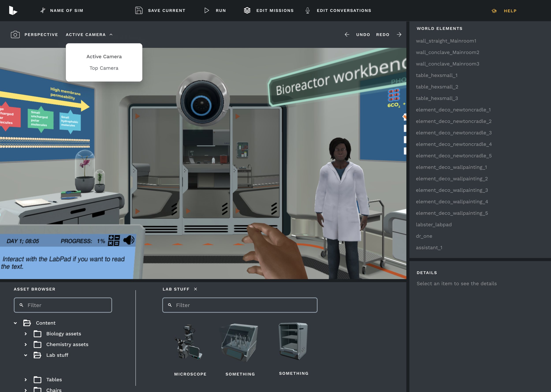The image size is (551, 392).
Task: Close the Lab Stuff panel with X
Action: coord(195,289)
